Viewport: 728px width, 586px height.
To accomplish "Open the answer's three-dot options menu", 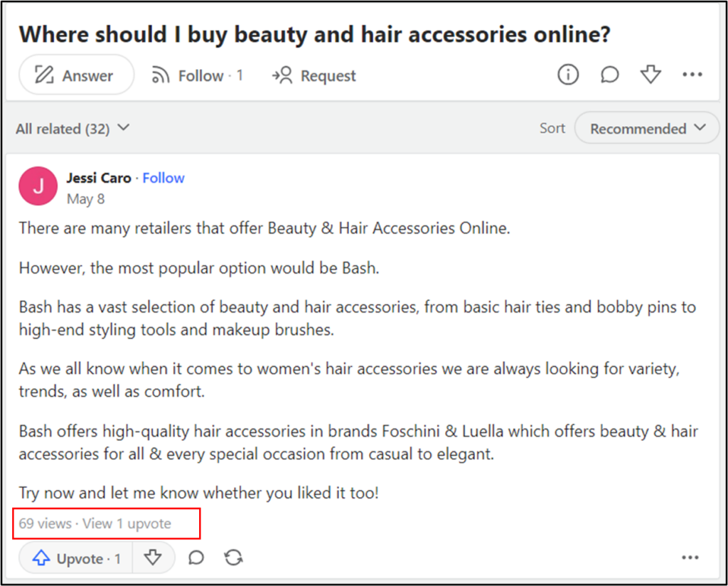I will [690, 558].
